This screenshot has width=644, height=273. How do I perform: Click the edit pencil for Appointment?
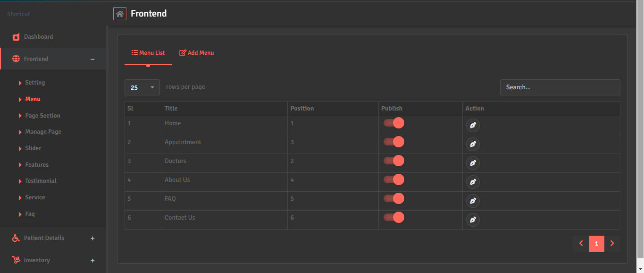click(473, 144)
